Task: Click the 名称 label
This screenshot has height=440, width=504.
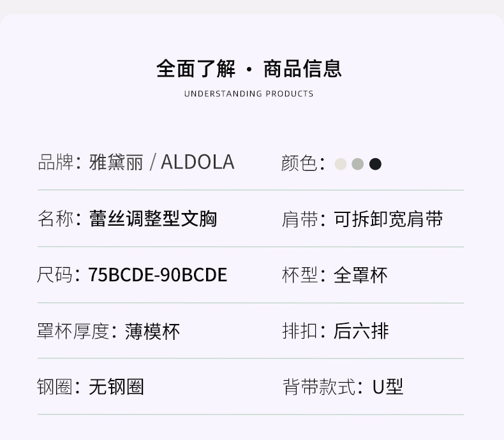Action: [55, 219]
